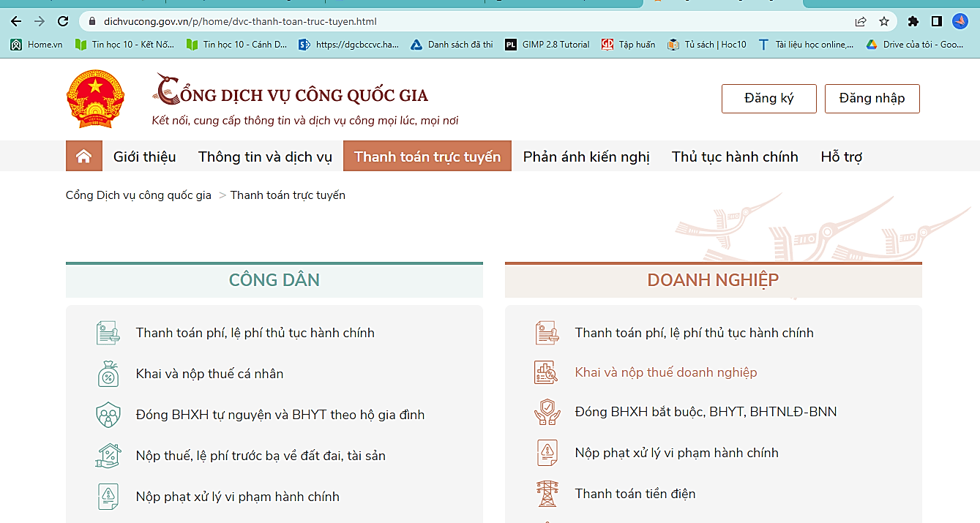The image size is (980, 523).
Task: Click the Đăng nhập button
Action: tap(872, 99)
